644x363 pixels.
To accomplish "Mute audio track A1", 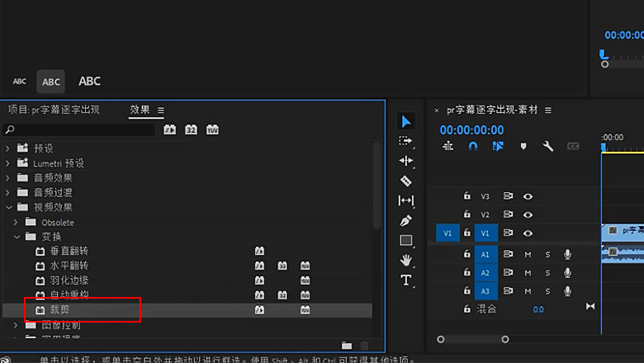I will click(x=528, y=254).
